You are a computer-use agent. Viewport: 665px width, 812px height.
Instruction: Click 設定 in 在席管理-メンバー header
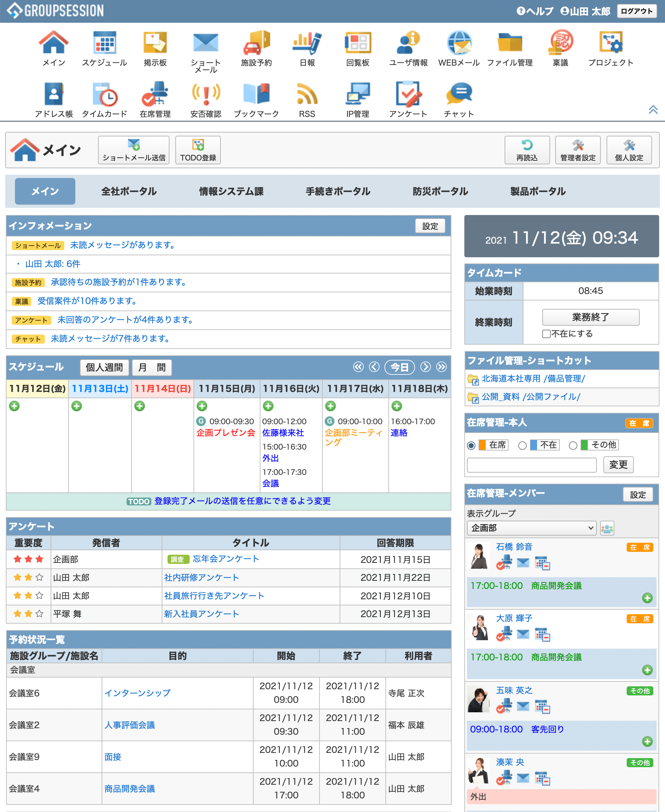[x=638, y=495]
